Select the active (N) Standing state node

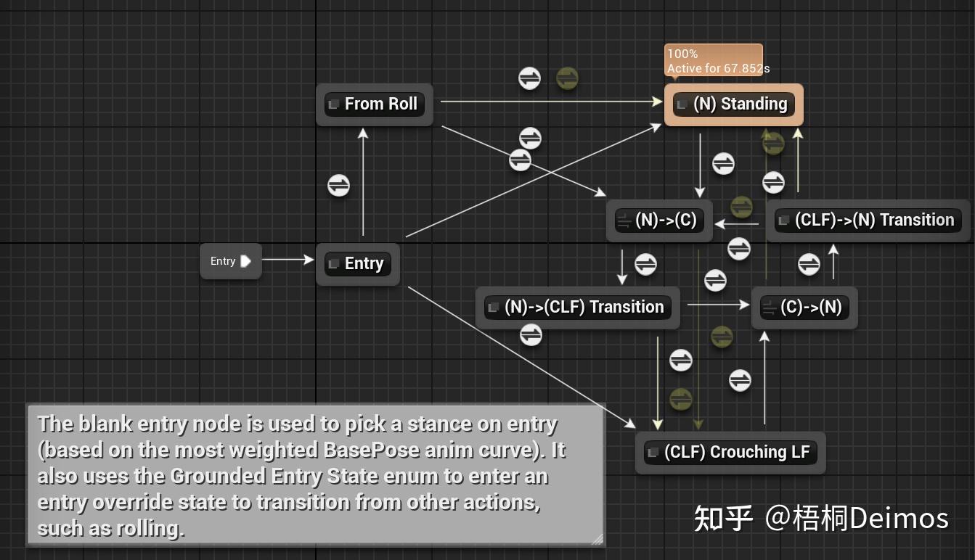click(733, 104)
